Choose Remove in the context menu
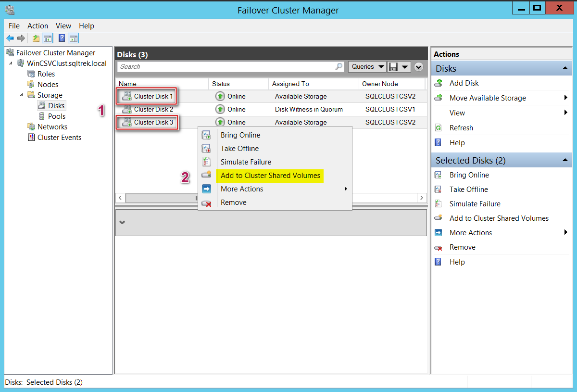This screenshot has width=577, height=392. pyautogui.click(x=233, y=202)
